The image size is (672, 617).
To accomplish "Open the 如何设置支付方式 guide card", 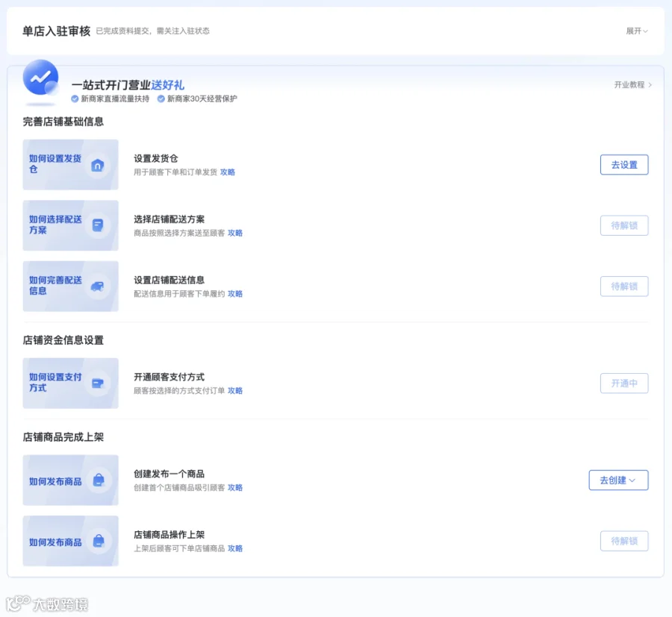I will coord(71,383).
